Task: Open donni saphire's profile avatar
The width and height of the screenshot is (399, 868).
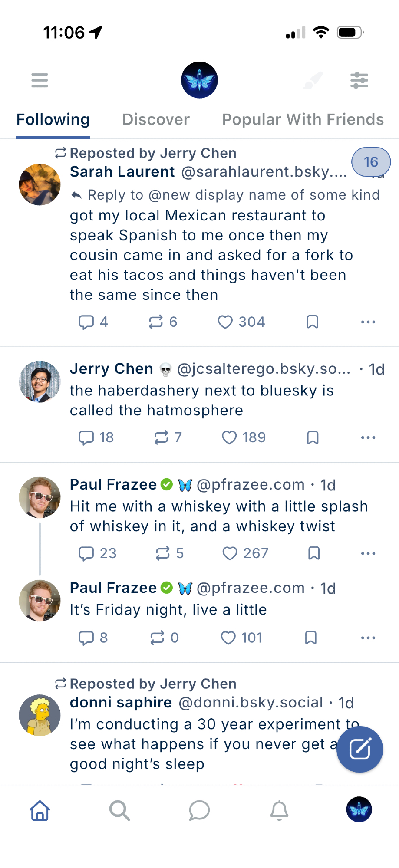Action: pyautogui.click(x=40, y=715)
